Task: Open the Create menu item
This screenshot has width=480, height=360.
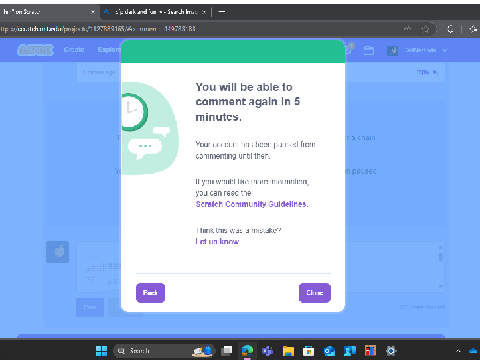Action: 74,50
